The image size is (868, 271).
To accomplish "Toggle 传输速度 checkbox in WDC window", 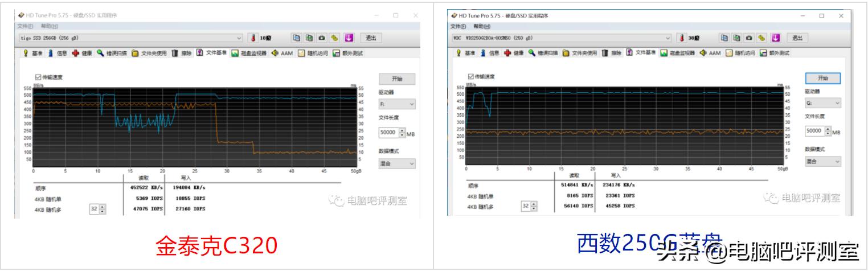I will [x=470, y=76].
